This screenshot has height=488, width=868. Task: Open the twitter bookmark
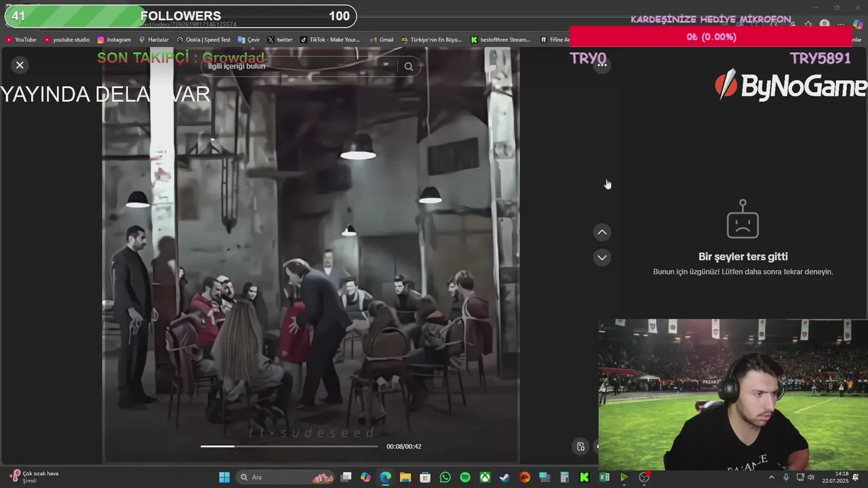(x=280, y=40)
